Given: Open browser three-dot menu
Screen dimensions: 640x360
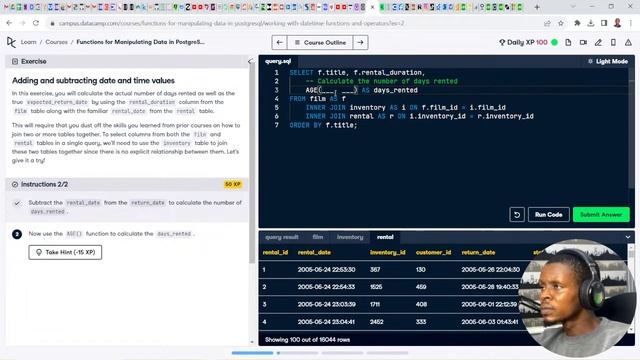Looking at the screenshot, I should pyautogui.click(x=631, y=23).
